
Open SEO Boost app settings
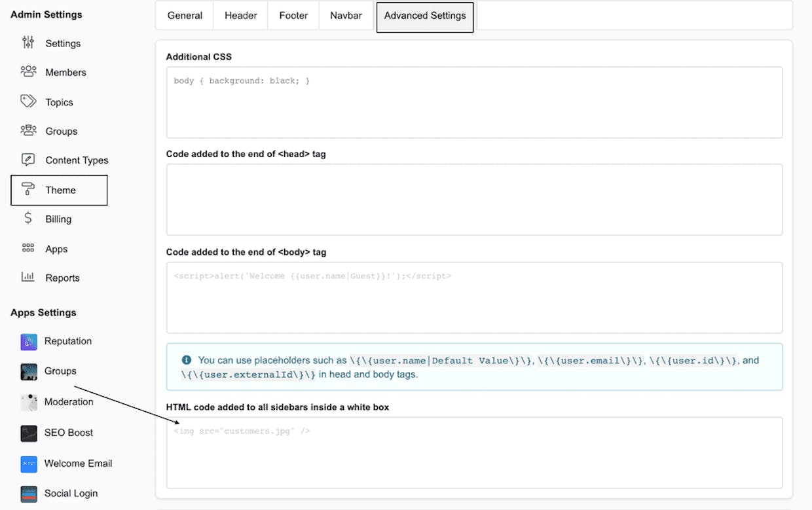(x=69, y=433)
